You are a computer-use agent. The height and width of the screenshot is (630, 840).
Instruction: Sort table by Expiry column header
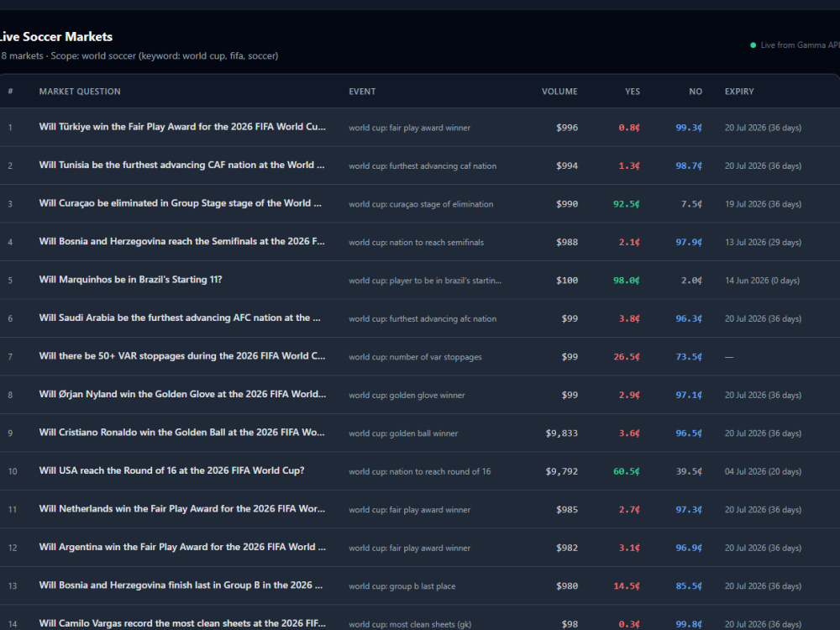coord(739,92)
